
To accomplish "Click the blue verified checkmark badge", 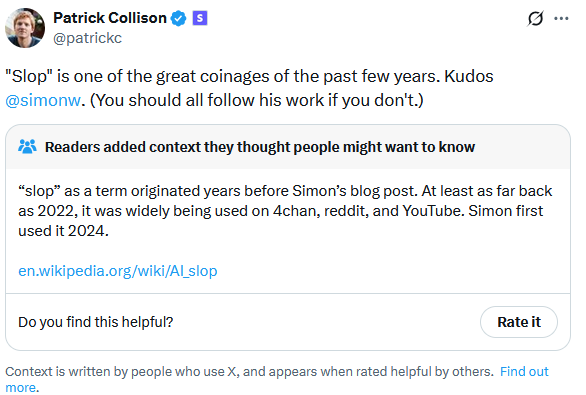I will [178, 18].
